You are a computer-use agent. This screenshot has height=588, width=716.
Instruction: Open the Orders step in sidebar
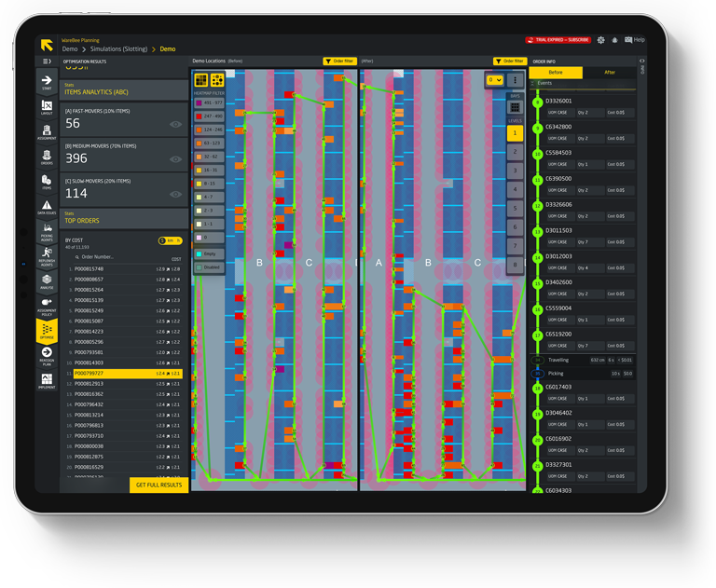47,157
